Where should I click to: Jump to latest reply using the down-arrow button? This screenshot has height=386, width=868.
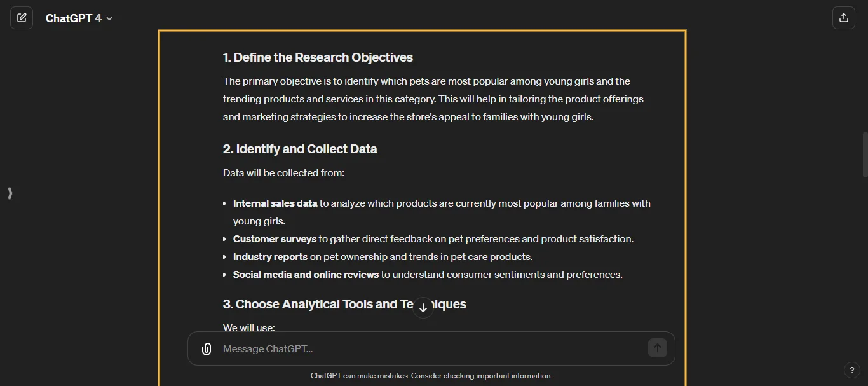(423, 307)
